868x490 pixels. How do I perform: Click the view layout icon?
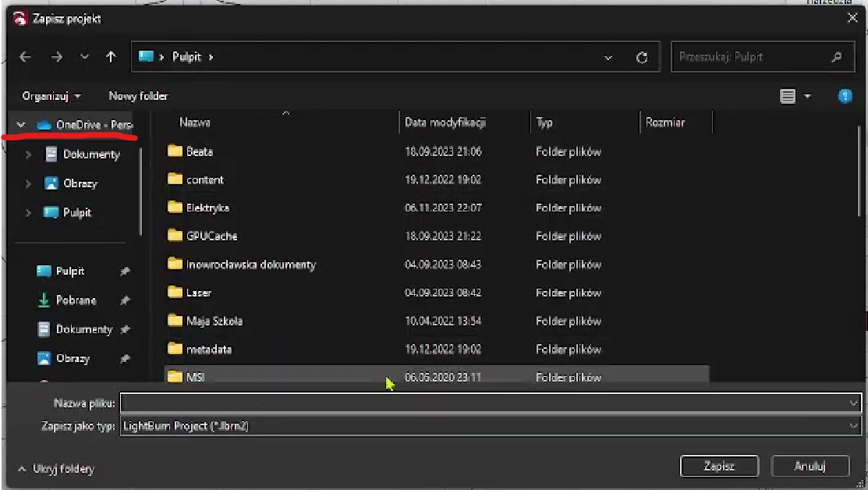[x=788, y=96]
